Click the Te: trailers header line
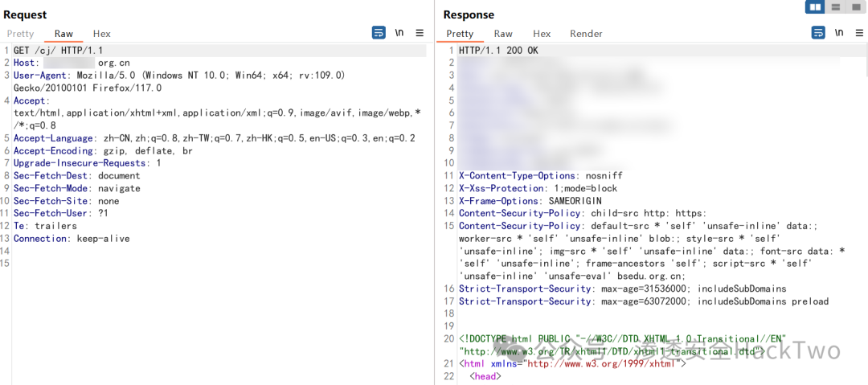 coord(45,226)
